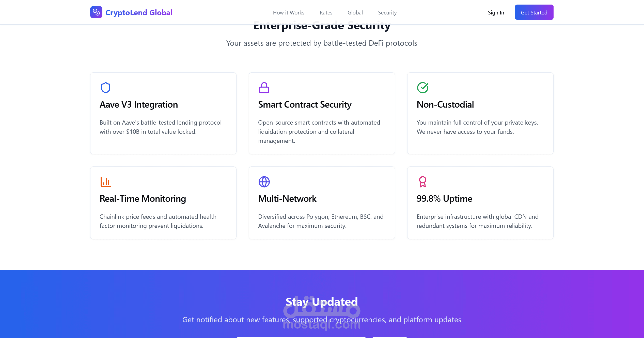Click the CryptoLend Global logo icon
This screenshot has height=338, width=644.
click(96, 12)
